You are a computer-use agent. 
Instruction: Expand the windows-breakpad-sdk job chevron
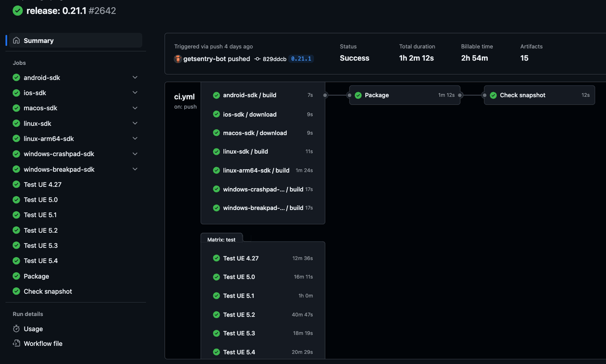135,169
